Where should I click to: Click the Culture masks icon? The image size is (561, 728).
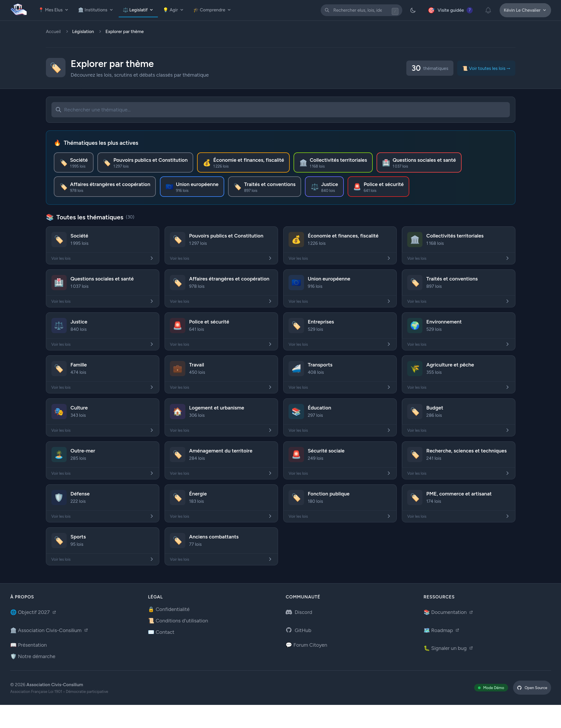click(59, 412)
